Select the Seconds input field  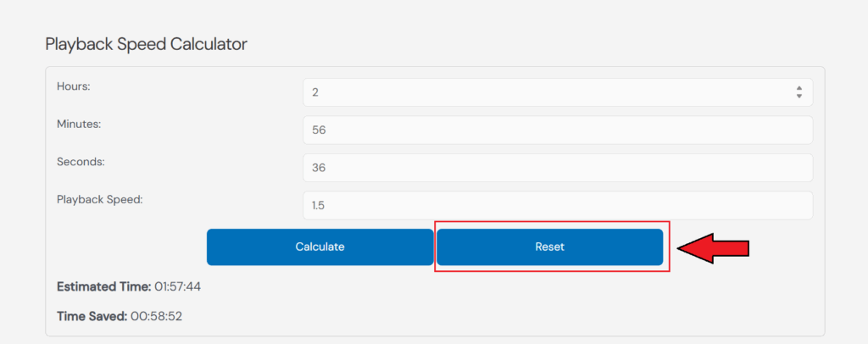point(557,168)
